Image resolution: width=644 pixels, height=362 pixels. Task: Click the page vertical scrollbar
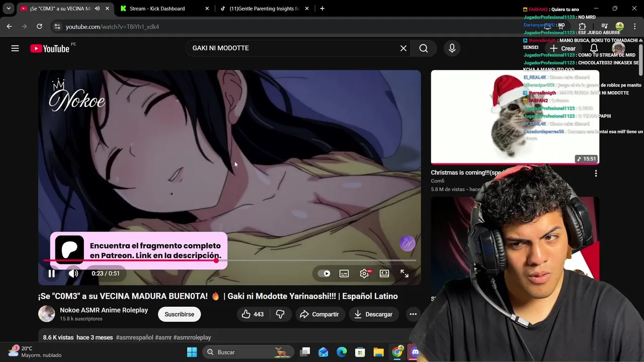tap(641, 60)
